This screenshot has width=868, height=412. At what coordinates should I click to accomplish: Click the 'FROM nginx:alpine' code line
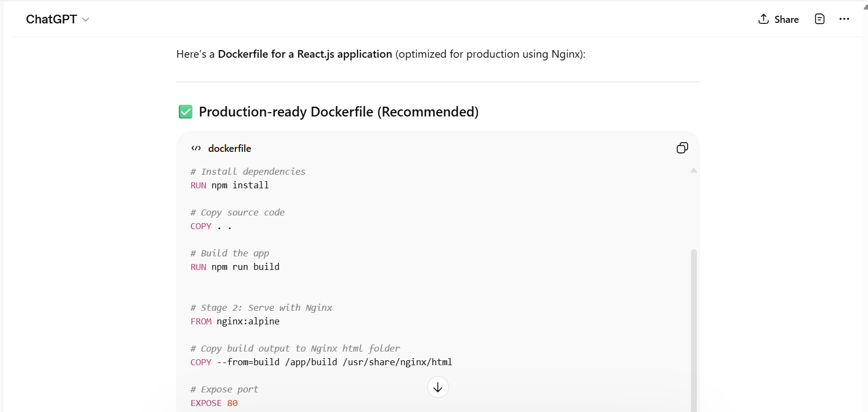(235, 322)
